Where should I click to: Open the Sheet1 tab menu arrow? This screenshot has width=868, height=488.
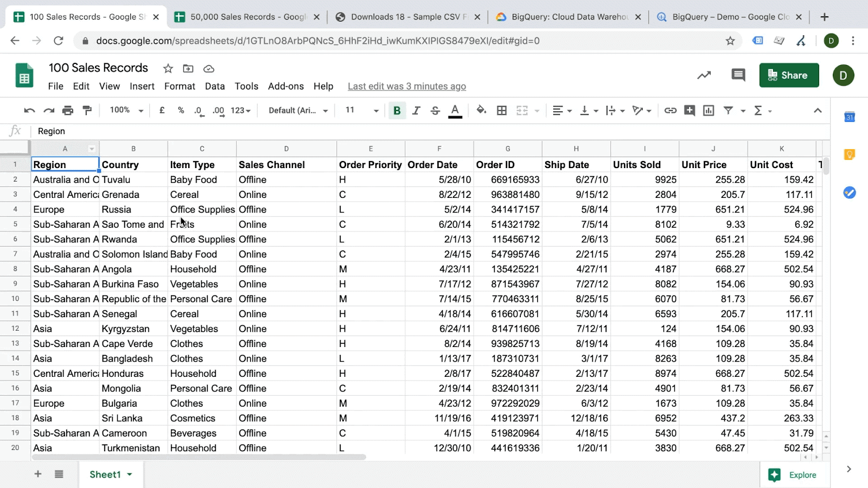click(129, 474)
